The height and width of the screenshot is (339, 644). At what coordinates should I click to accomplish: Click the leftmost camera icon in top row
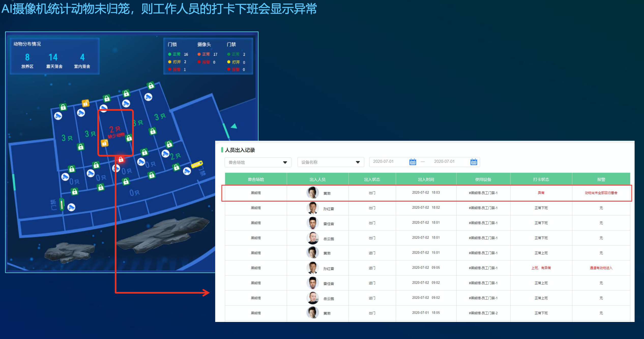58,116
